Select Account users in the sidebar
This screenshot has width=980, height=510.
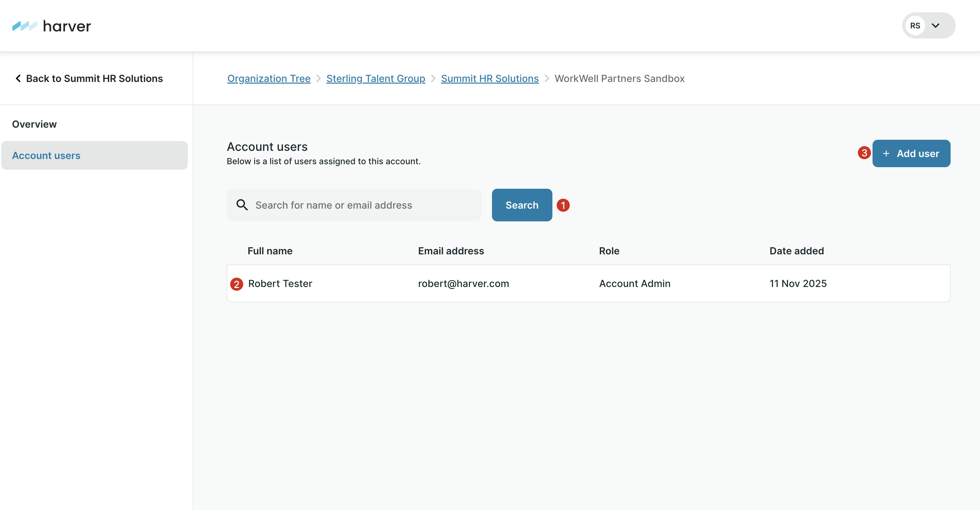46,155
